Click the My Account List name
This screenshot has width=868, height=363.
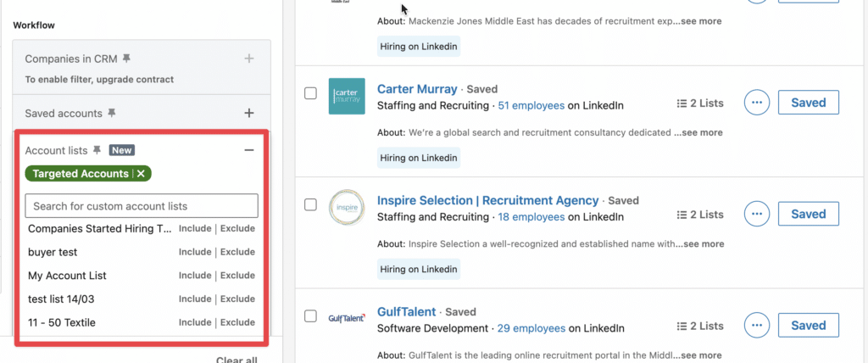pyautogui.click(x=67, y=276)
